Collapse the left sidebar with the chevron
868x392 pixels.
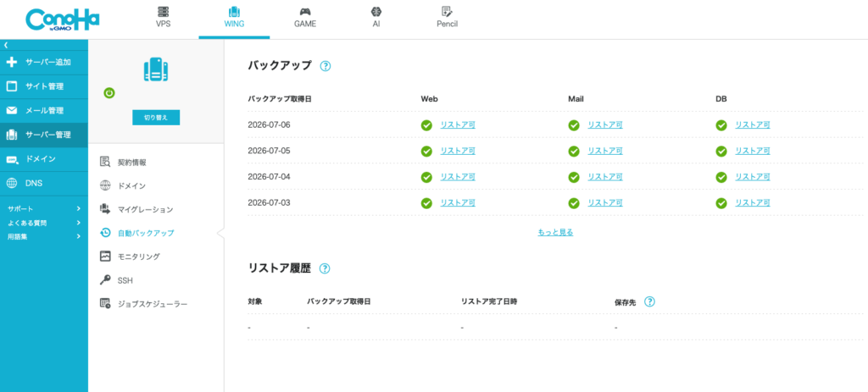(6, 45)
